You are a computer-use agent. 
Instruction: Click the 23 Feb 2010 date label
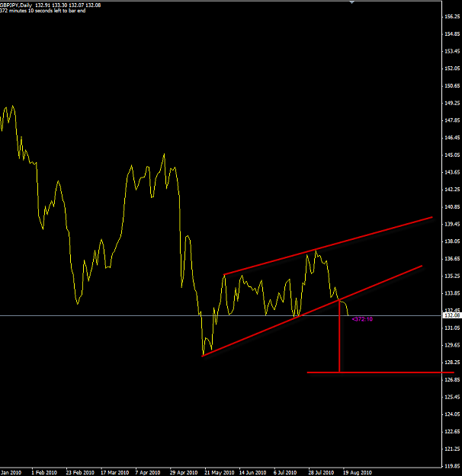(x=80, y=472)
